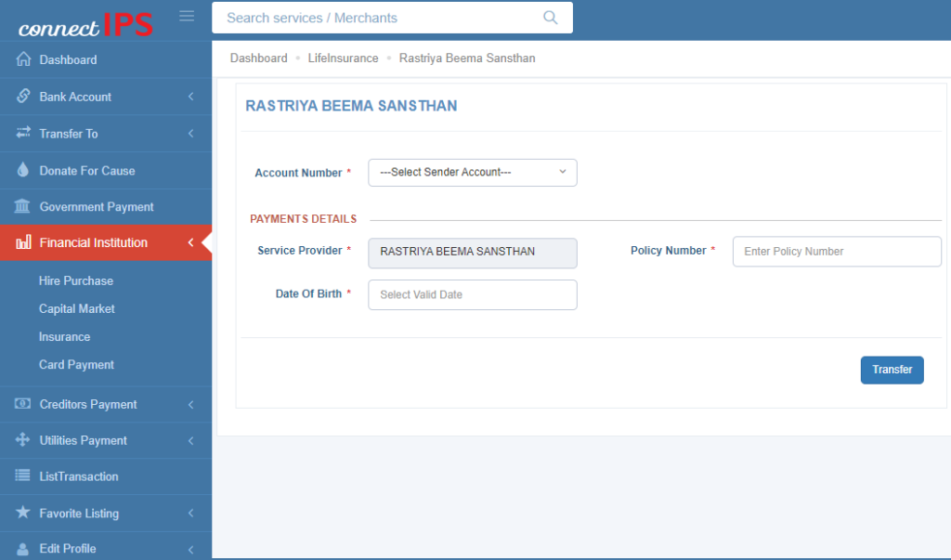Viewport: 951px width, 560px height.
Task: Toggle the hamburger sidebar menu icon
Action: (x=187, y=16)
